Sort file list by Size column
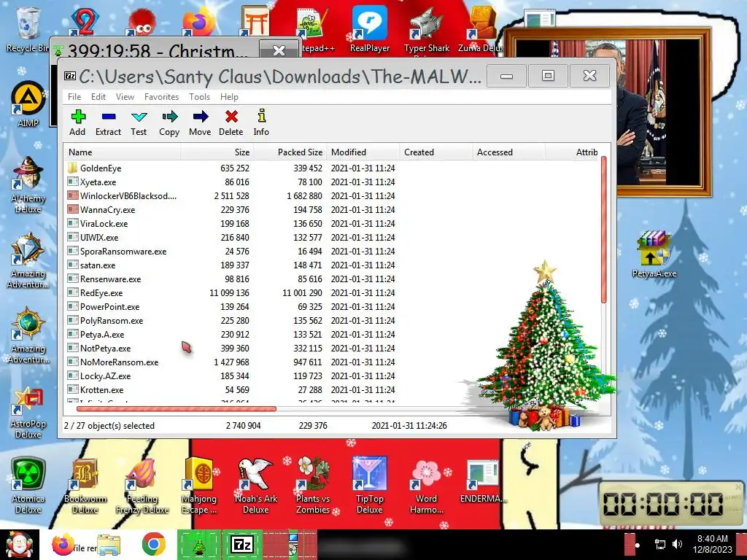Viewport: 747px width, 560px height. point(217,152)
